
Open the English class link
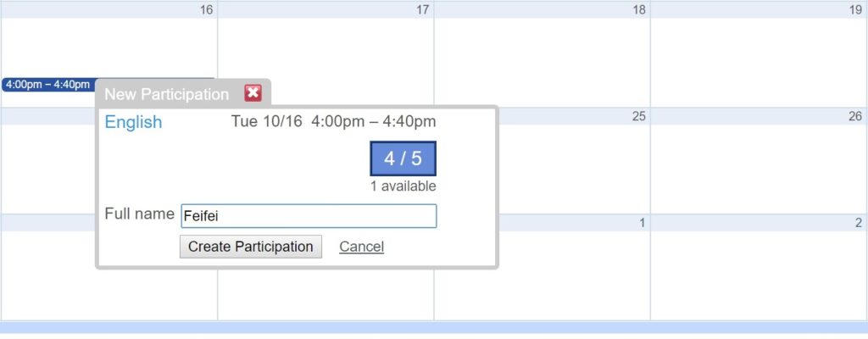133,122
